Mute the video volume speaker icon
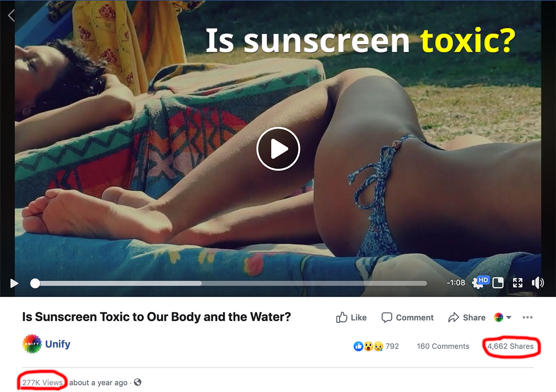The height and width of the screenshot is (392, 556). click(x=537, y=283)
